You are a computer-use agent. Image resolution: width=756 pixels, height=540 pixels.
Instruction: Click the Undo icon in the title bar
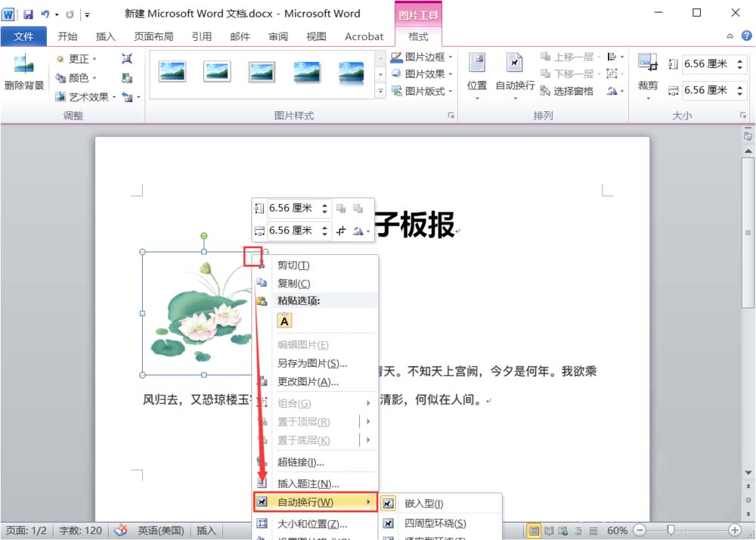tap(45, 14)
